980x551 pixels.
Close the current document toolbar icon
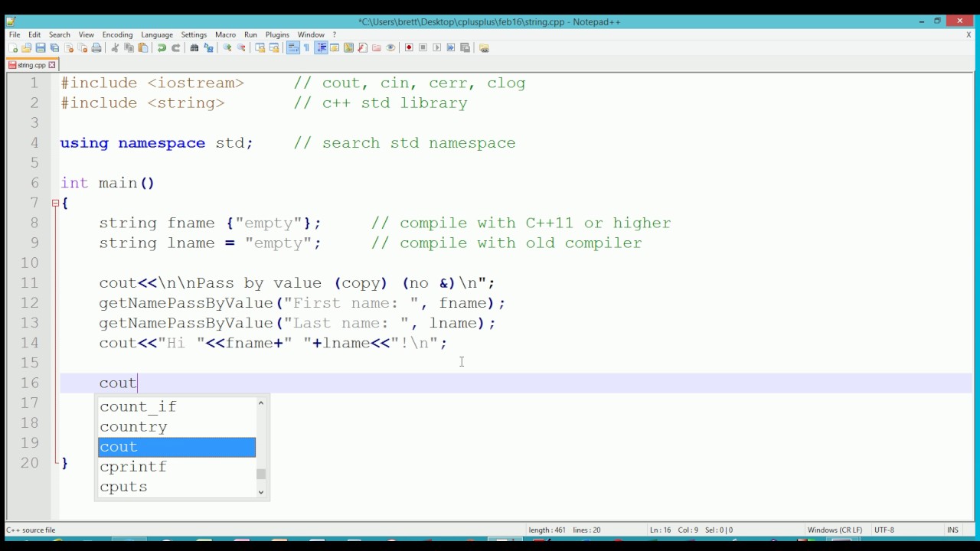click(69, 47)
